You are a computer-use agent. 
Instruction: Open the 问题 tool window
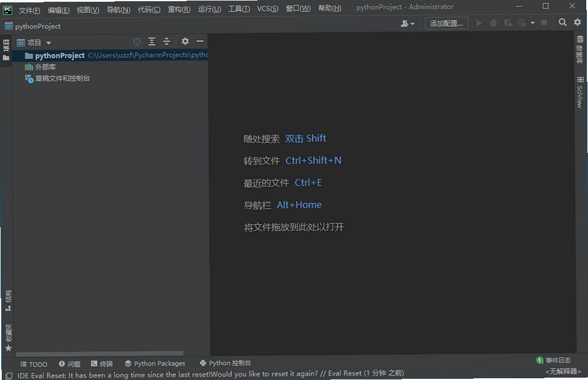point(70,364)
